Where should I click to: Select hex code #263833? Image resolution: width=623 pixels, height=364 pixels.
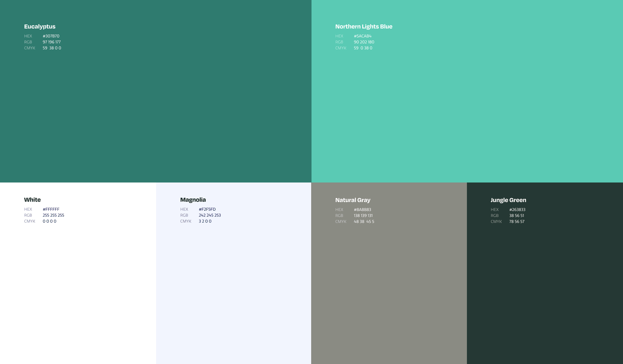pos(517,210)
